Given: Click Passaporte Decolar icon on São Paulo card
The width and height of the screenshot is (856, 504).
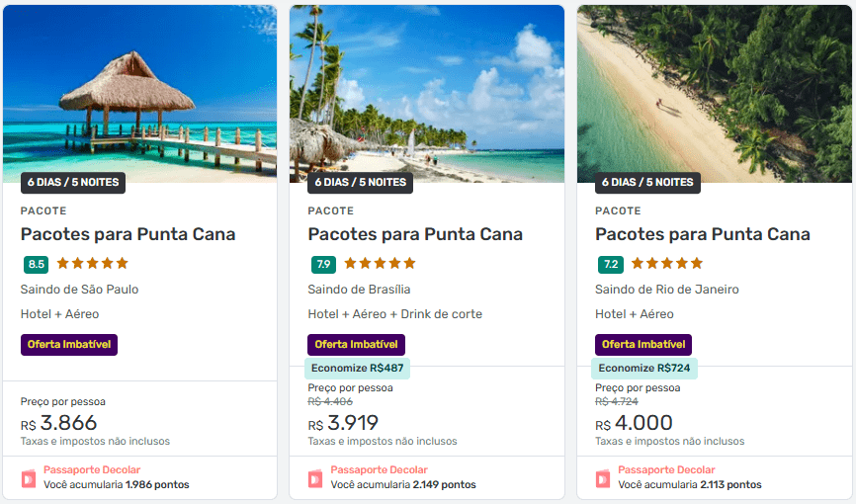Looking at the screenshot, I should [x=28, y=477].
